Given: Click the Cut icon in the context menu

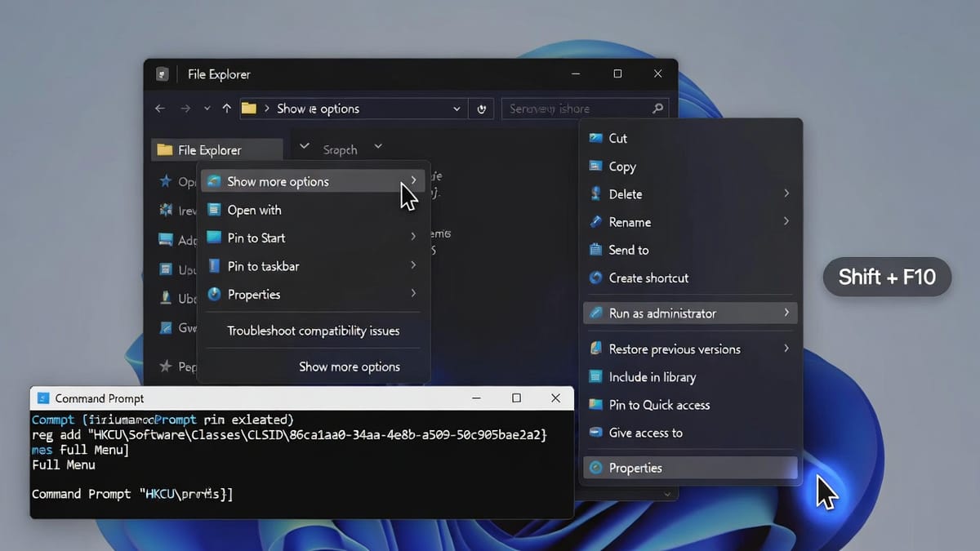Looking at the screenshot, I should [x=595, y=138].
